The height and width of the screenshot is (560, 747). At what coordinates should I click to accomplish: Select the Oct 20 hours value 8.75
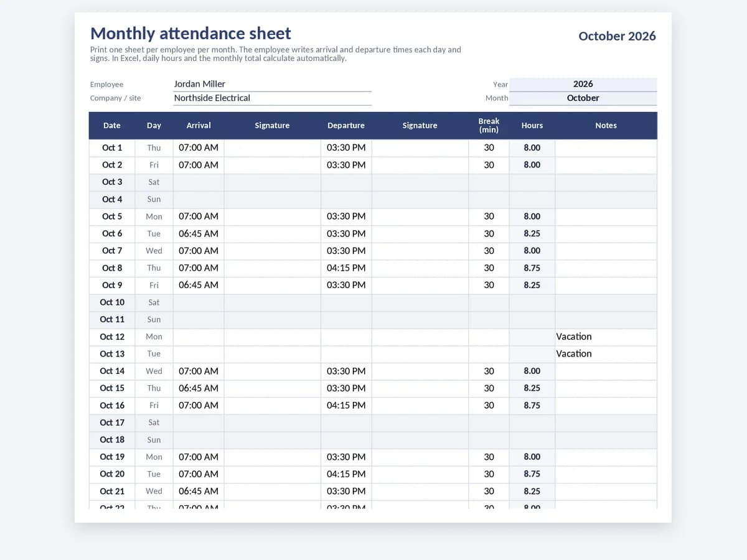pos(532,474)
